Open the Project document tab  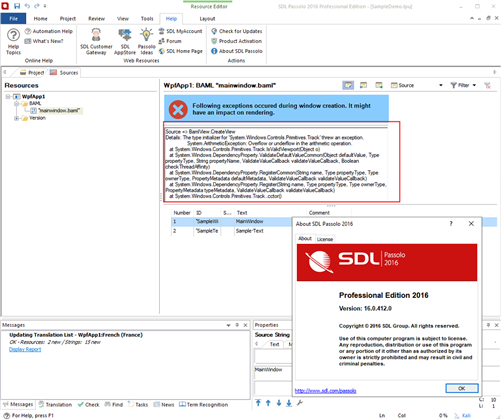coord(32,73)
